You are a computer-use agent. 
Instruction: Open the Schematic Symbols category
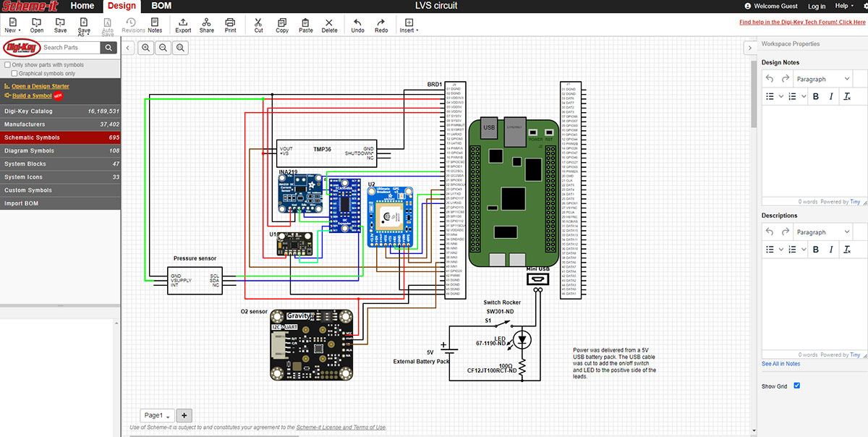pos(60,137)
